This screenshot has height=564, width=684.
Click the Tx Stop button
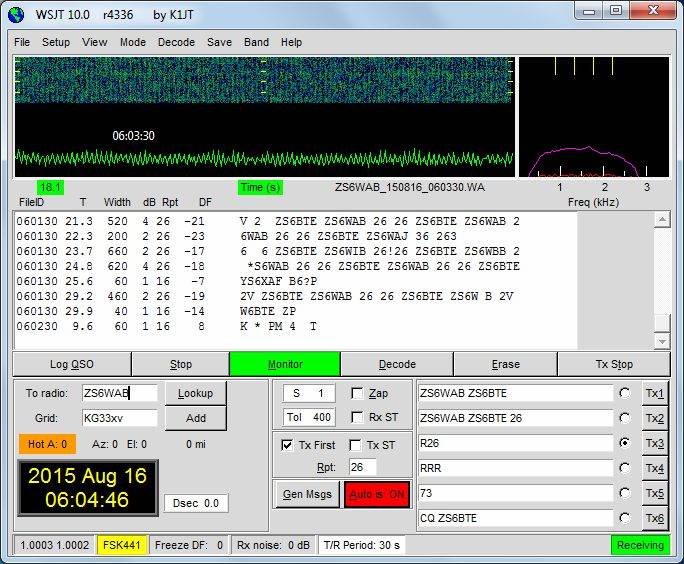tap(614, 364)
